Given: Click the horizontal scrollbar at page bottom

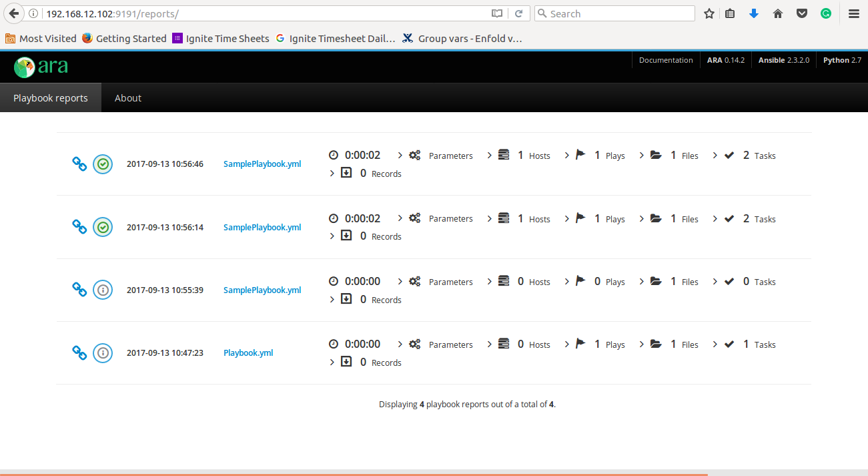Looking at the screenshot, I should pos(354,473).
